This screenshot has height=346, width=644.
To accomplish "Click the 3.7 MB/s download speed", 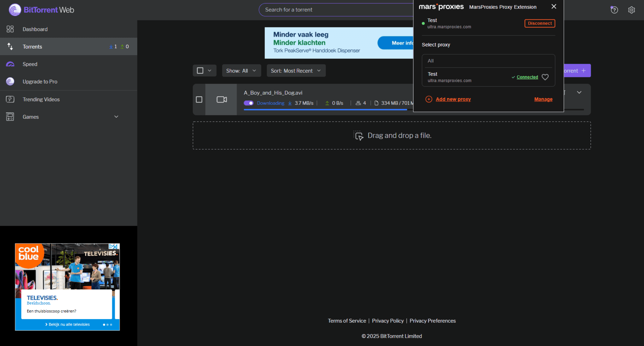I will coord(304,103).
